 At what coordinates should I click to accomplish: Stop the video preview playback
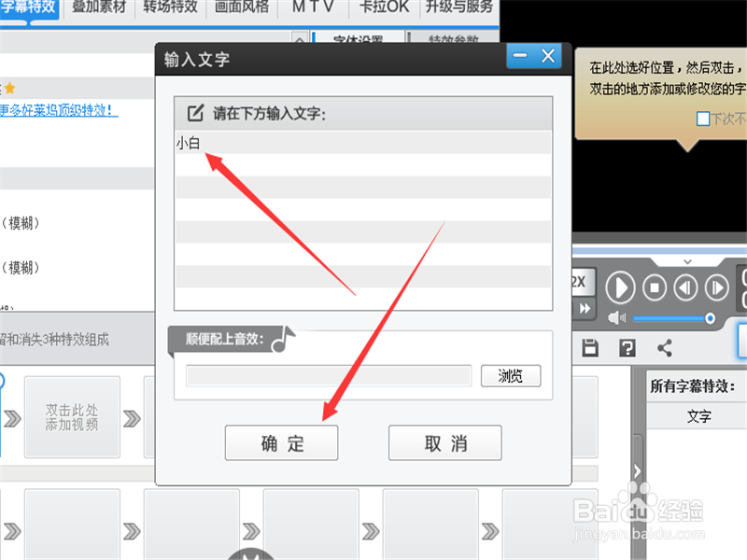(x=655, y=287)
